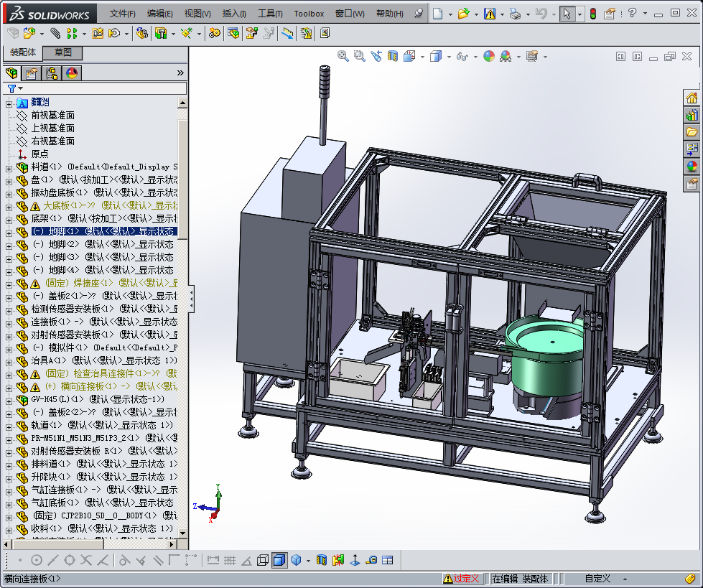The height and width of the screenshot is (588, 703).
Task: Switch to the 草图 tab
Action: [x=63, y=52]
